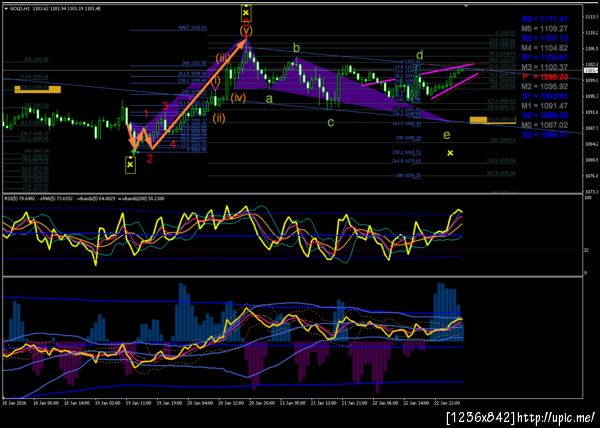Screen dimensions: 600x428
Task: Select the yellow x marker below wave e
Action: (450, 153)
